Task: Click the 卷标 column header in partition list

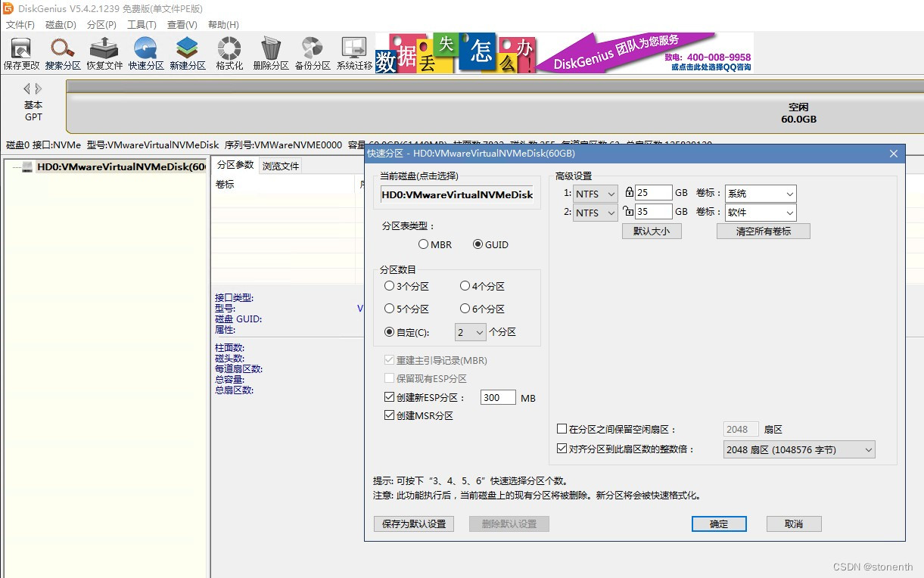Action: tap(225, 184)
